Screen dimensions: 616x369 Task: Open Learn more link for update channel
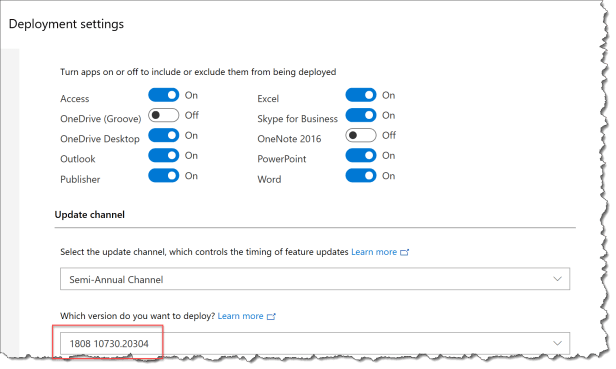click(374, 252)
